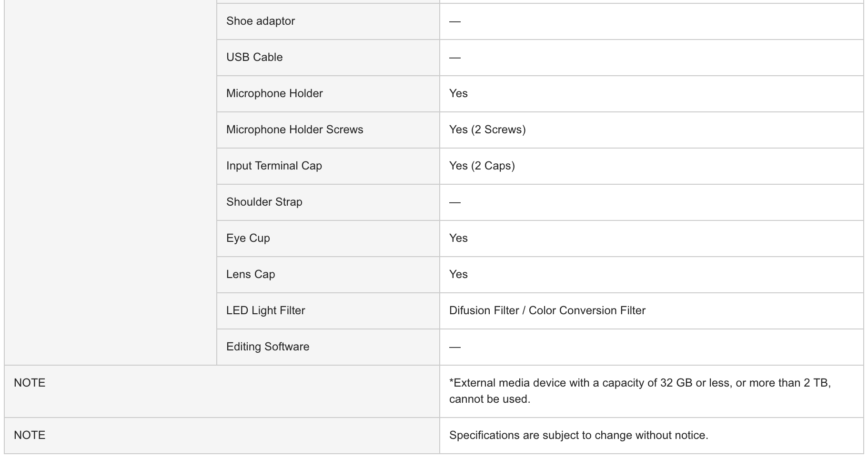The height and width of the screenshot is (458, 868).
Task: Click the Shoulder Strap label
Action: 264,202
